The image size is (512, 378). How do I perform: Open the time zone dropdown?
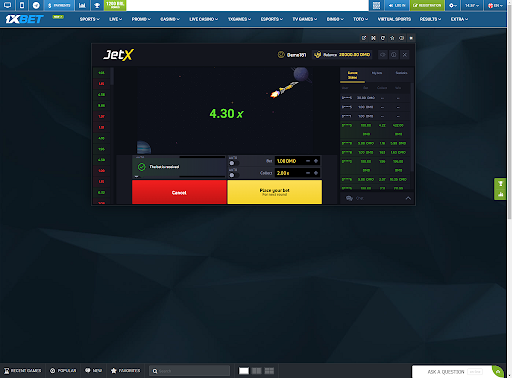click(x=472, y=5)
